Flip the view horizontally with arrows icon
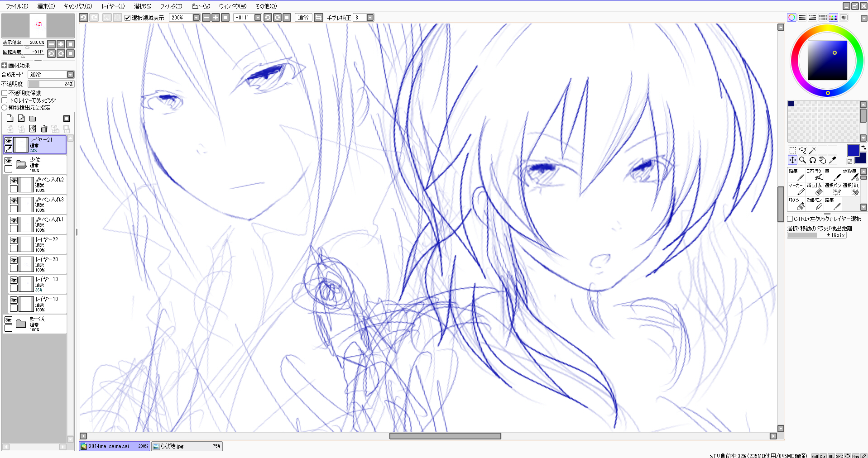Viewport: 868px width, 458px height. point(319,18)
